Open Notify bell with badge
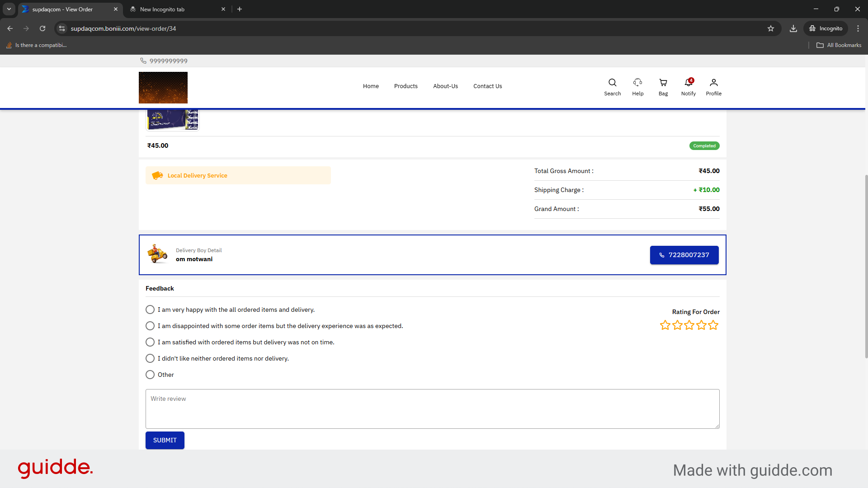Image resolution: width=868 pixels, height=488 pixels. coord(688,86)
